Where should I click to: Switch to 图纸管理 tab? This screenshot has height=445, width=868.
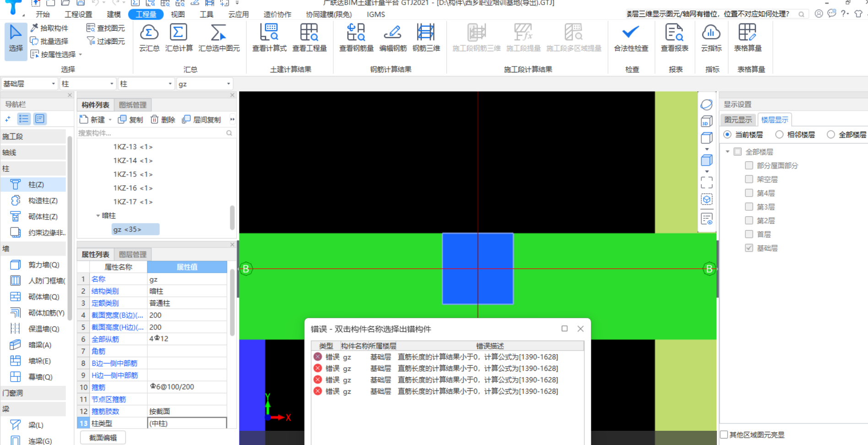133,105
